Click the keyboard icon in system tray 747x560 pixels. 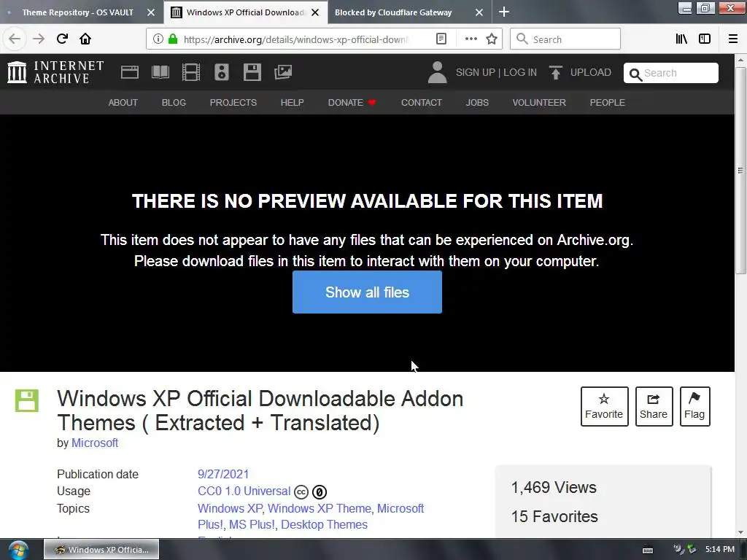pos(648,550)
